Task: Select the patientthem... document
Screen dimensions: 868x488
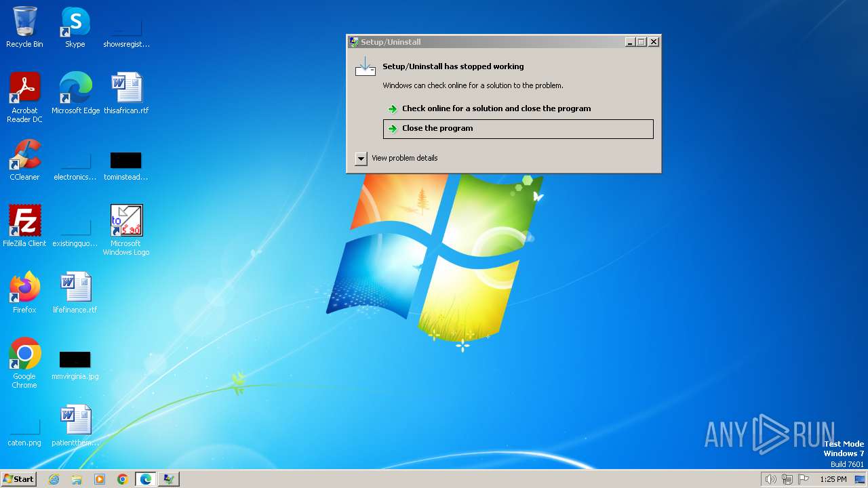Action: [75, 426]
